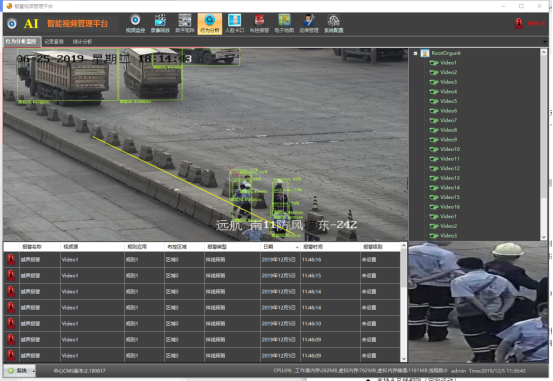Open the 人脸卡口 face checkpoint module
Screen dimensions: 553x381
pos(235,24)
